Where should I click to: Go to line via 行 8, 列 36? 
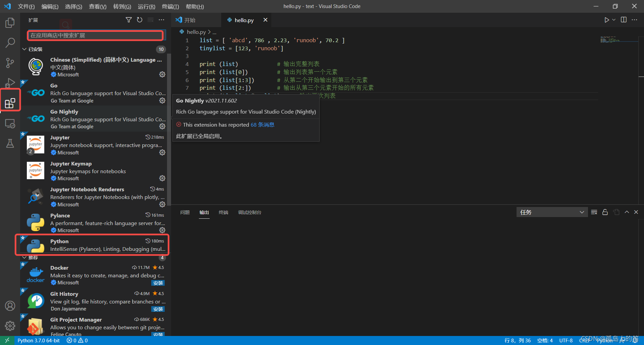[x=518, y=340]
